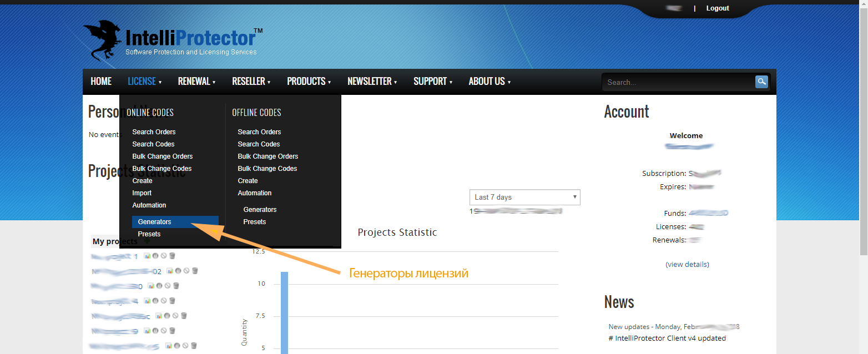
Task: Choose Generators under Online Codes
Action: click(175, 222)
